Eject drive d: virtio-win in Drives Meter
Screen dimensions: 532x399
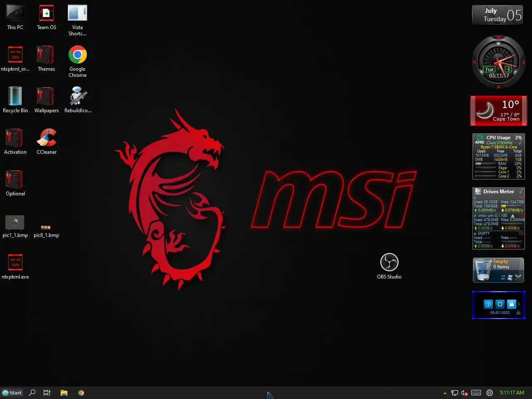[512, 216]
